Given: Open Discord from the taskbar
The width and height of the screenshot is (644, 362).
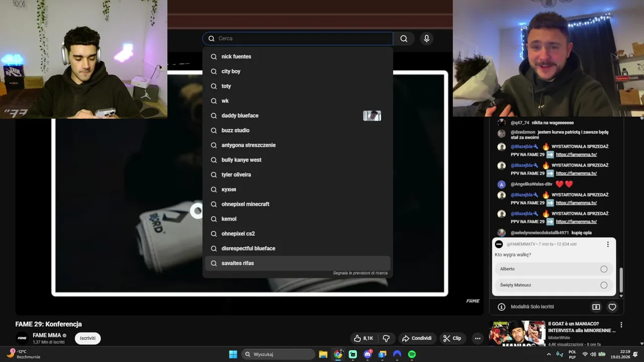Looking at the screenshot, I should 368,354.
